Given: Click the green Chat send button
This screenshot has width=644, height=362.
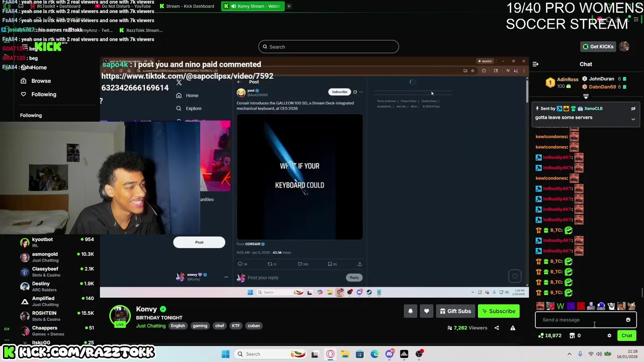Looking at the screenshot, I should pyautogui.click(x=626, y=335).
